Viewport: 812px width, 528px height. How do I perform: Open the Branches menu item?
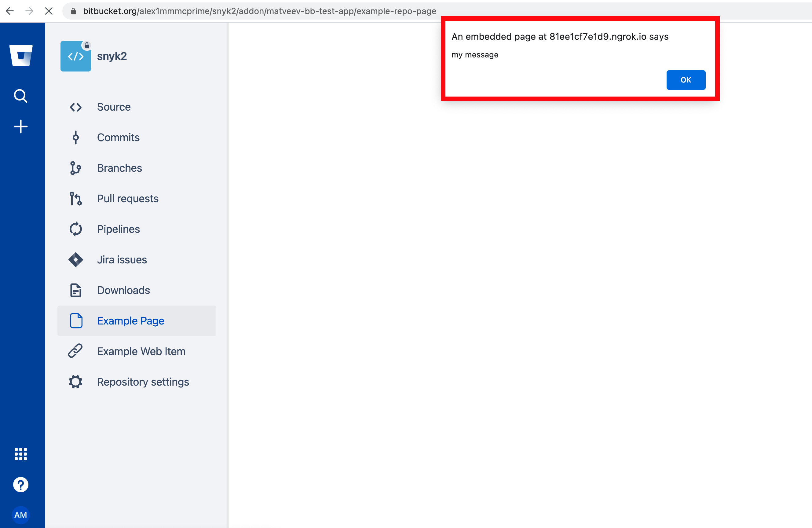pyautogui.click(x=137, y=168)
